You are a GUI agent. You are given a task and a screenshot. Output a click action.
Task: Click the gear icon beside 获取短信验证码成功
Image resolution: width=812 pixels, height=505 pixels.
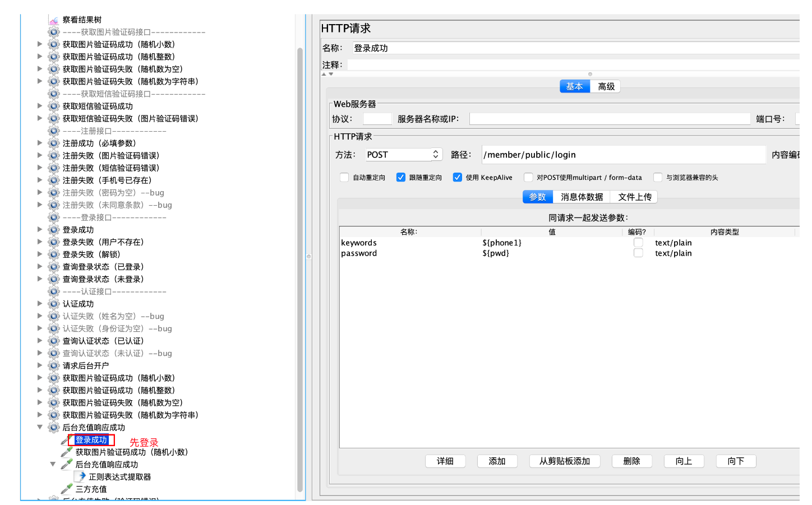point(54,106)
